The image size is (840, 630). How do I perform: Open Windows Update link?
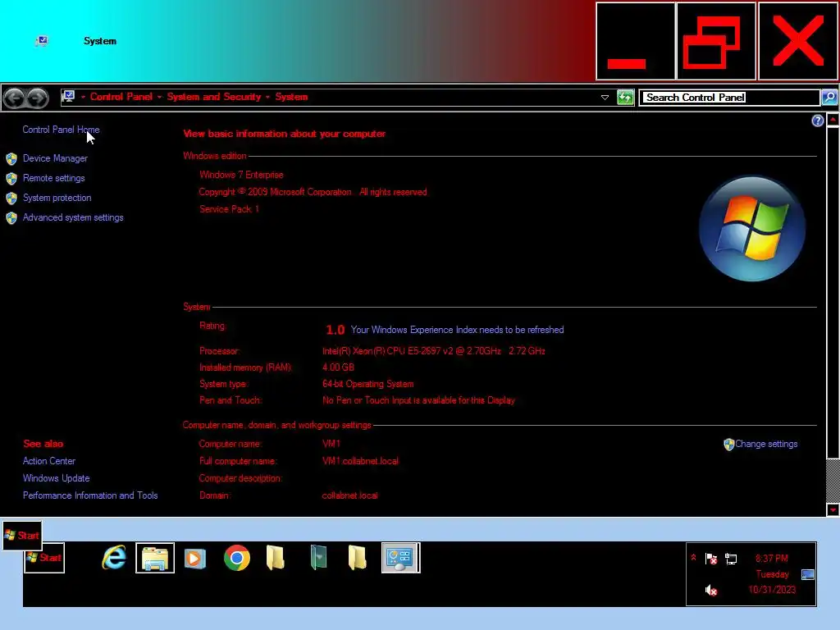pos(57,478)
